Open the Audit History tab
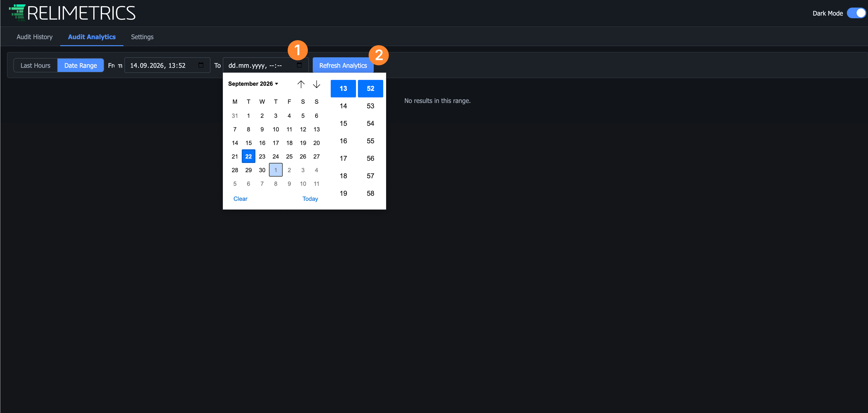 tap(35, 37)
